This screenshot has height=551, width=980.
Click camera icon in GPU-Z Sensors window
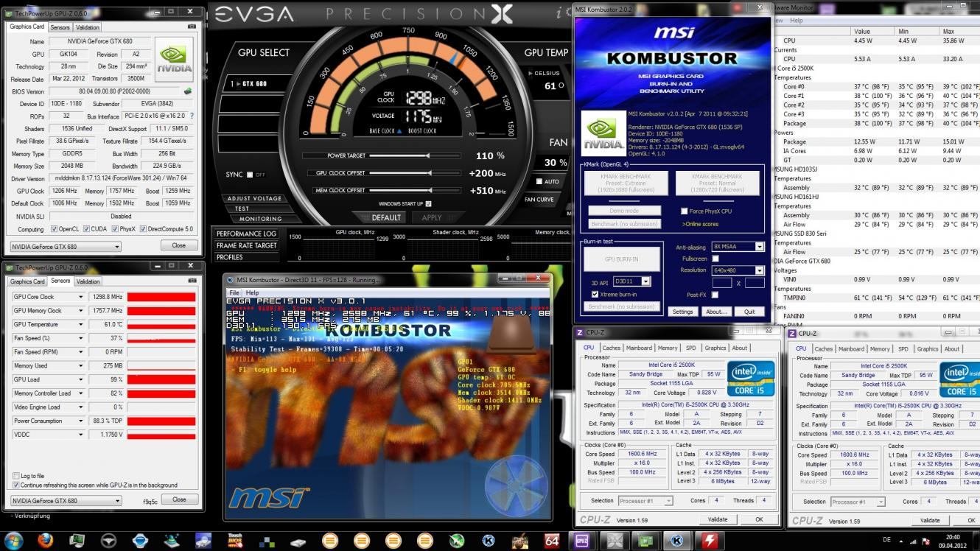192,281
